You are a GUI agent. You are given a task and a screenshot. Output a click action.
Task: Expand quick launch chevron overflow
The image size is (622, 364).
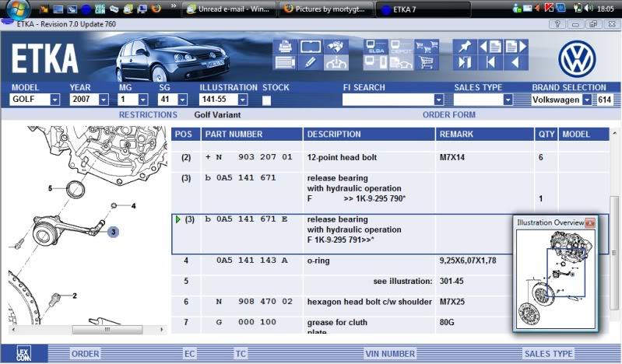pyautogui.click(x=173, y=6)
